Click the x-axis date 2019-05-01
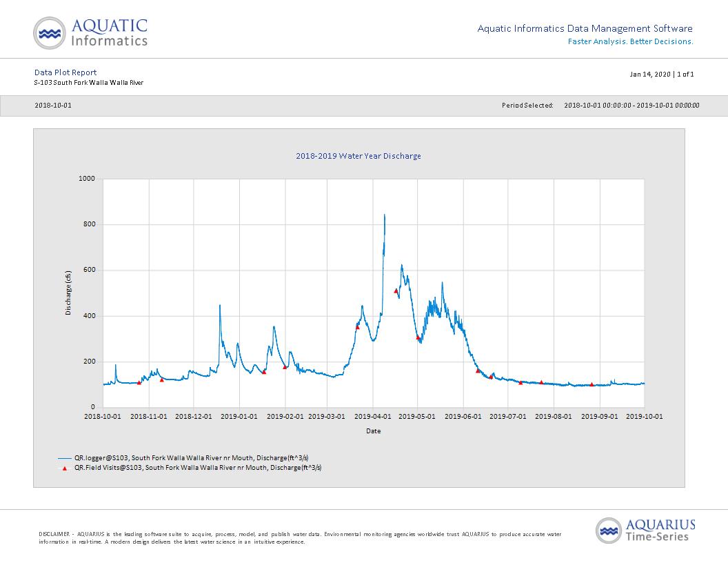This screenshot has height=563, width=728. click(x=417, y=417)
